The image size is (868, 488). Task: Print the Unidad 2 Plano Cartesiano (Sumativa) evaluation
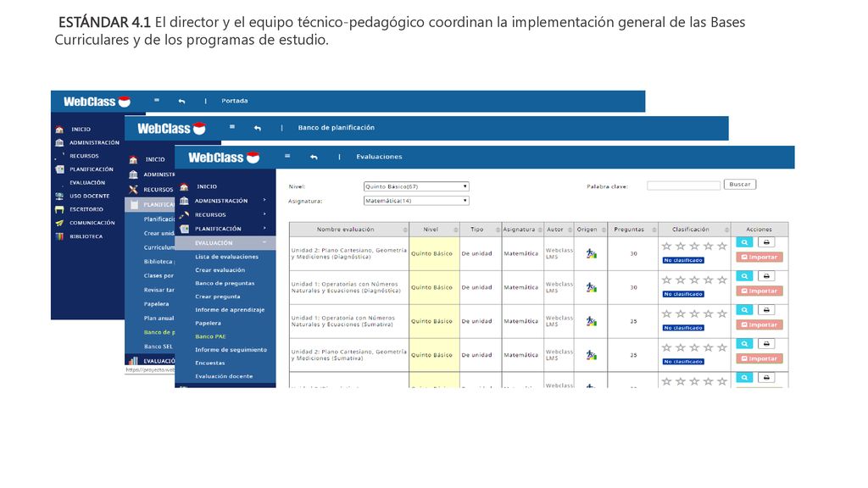tap(766, 344)
